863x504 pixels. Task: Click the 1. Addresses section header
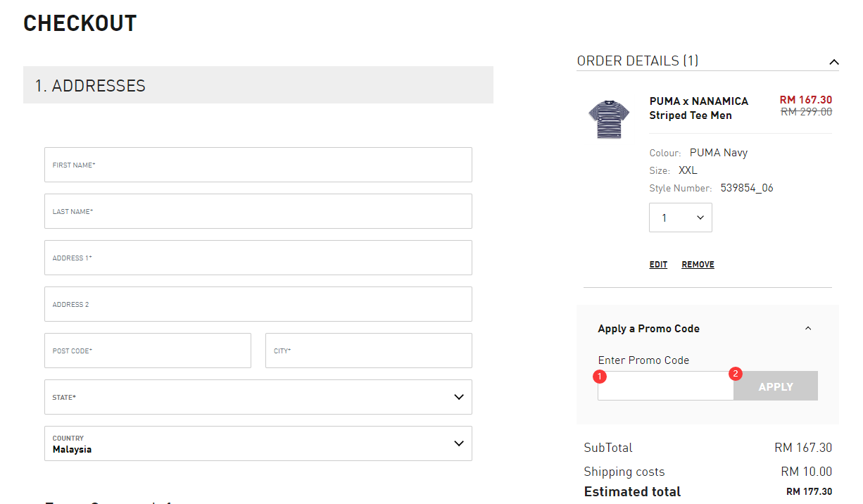[258, 85]
